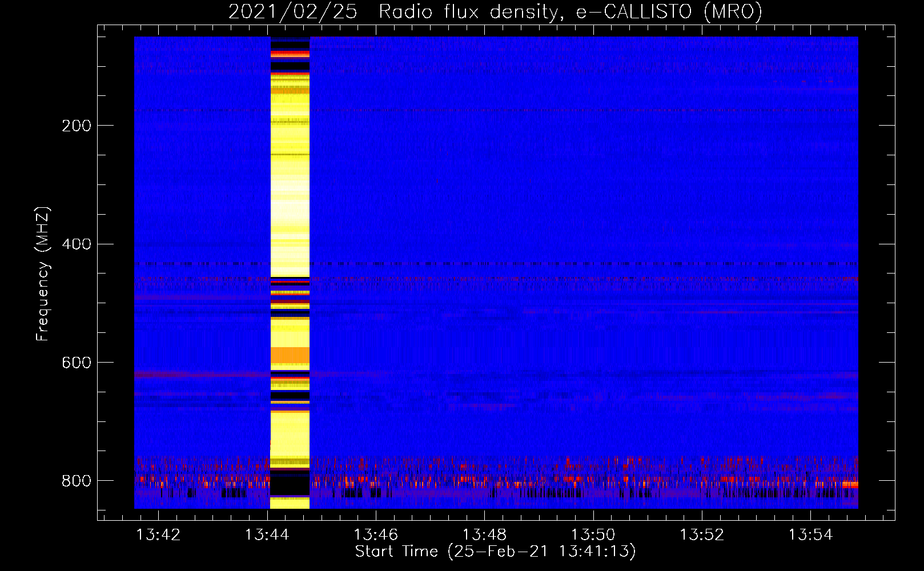Click the 13:48 time tick label
The height and width of the screenshot is (571, 924).
tap(484, 535)
